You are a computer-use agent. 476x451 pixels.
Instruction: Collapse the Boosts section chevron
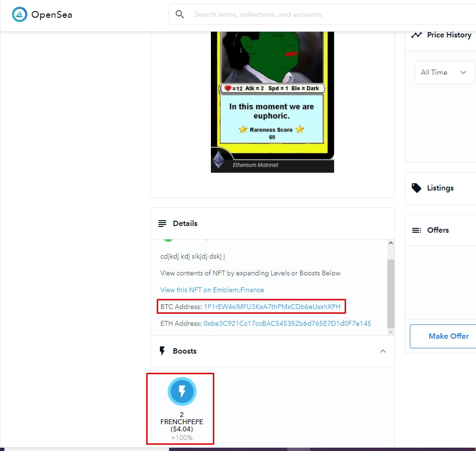click(x=383, y=351)
